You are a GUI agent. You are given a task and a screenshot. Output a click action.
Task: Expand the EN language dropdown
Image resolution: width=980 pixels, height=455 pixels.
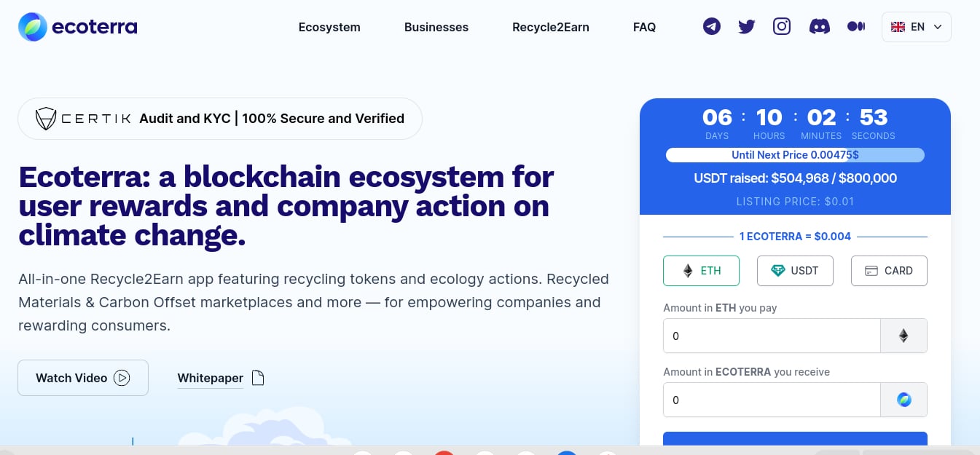(916, 27)
